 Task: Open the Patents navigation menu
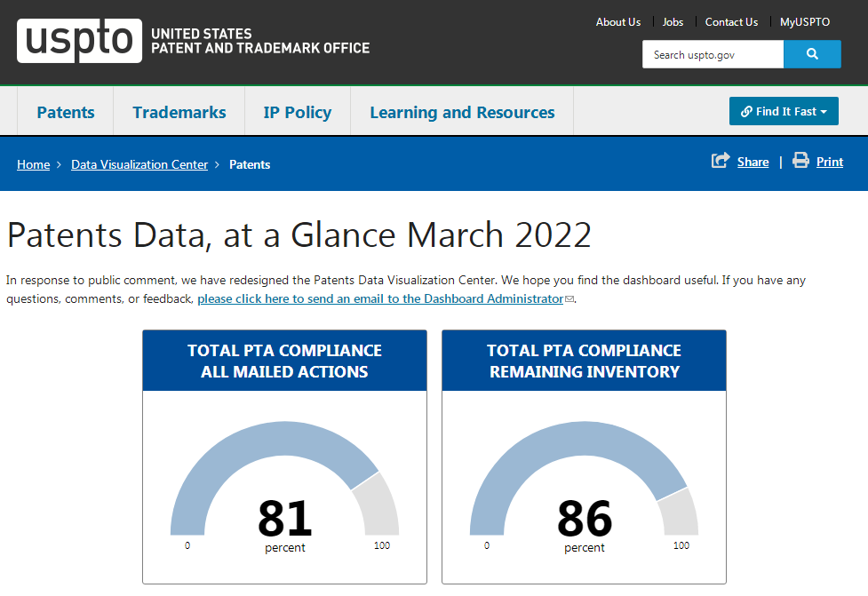[x=66, y=112]
